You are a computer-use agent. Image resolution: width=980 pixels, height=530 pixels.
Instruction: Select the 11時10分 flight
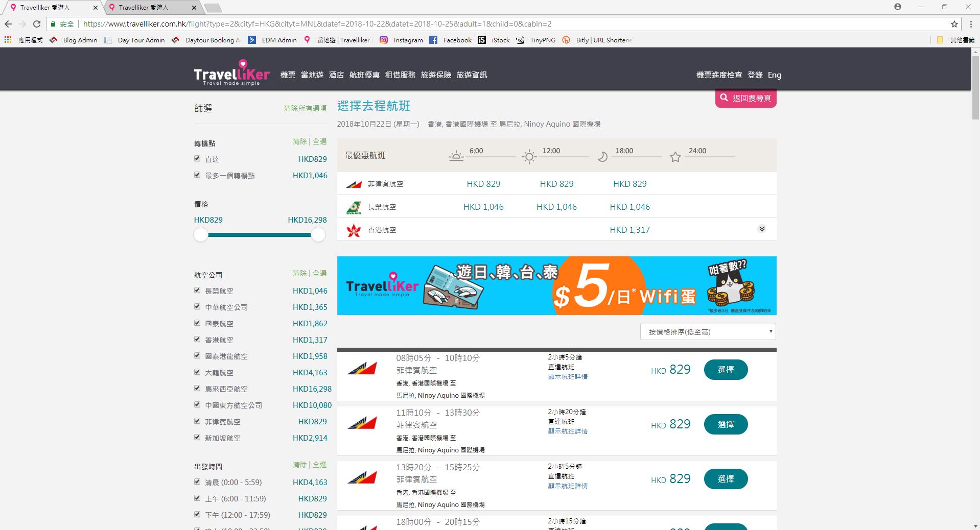point(726,424)
